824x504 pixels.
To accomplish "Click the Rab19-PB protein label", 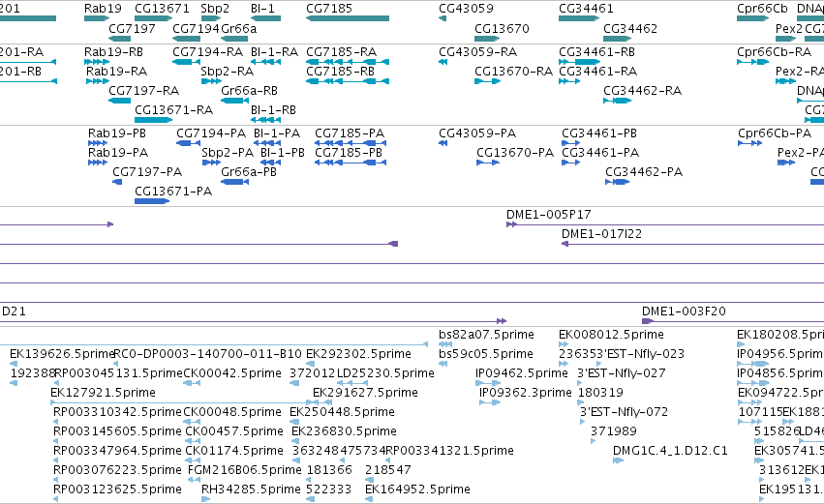I will click(x=116, y=133).
